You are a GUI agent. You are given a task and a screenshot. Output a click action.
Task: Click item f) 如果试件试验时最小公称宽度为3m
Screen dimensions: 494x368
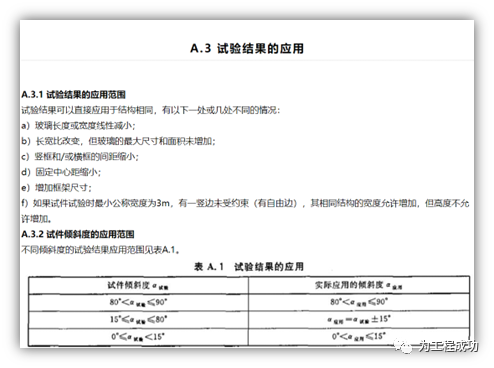pos(245,203)
